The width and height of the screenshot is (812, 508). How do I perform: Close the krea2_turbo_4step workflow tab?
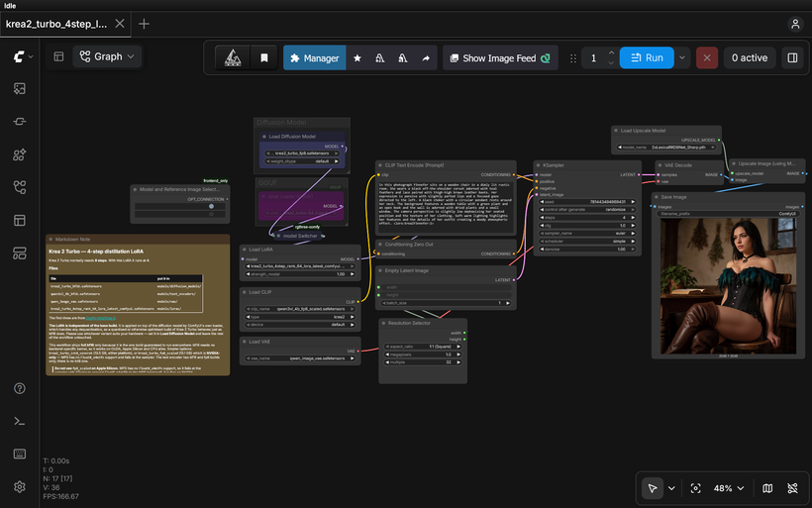point(120,24)
